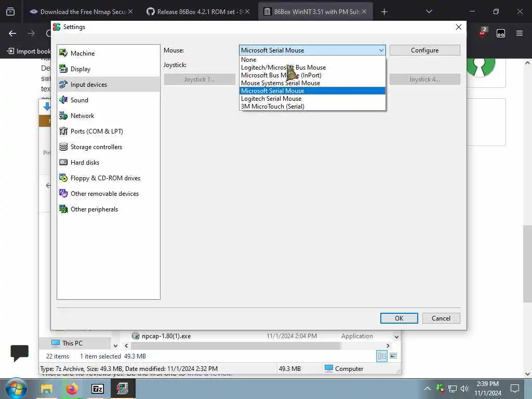Open the Display settings category
Viewport: 532px width, 399px height.
pos(109,69)
